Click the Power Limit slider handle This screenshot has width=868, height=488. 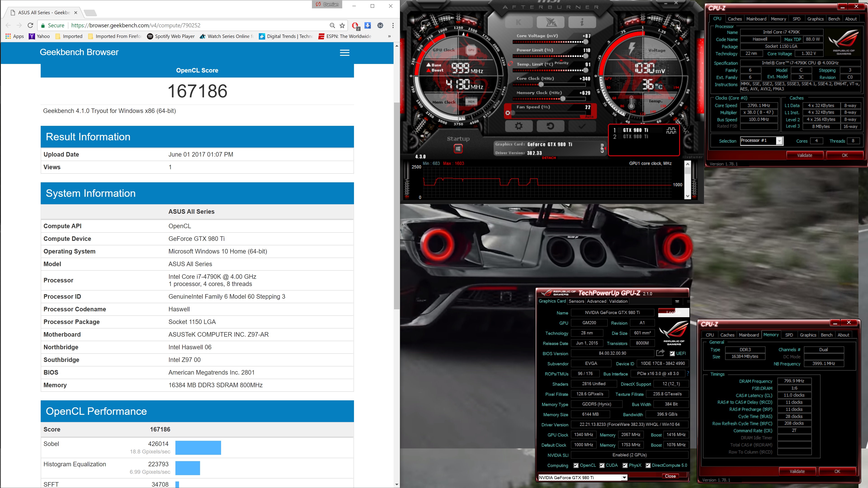click(x=586, y=56)
